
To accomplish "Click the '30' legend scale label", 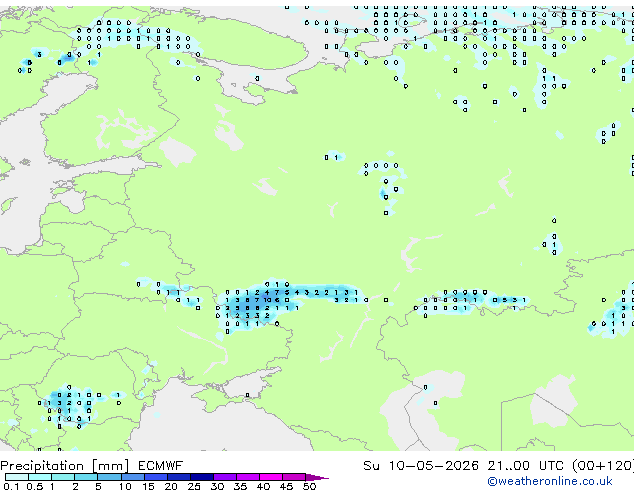I will [x=217, y=486].
